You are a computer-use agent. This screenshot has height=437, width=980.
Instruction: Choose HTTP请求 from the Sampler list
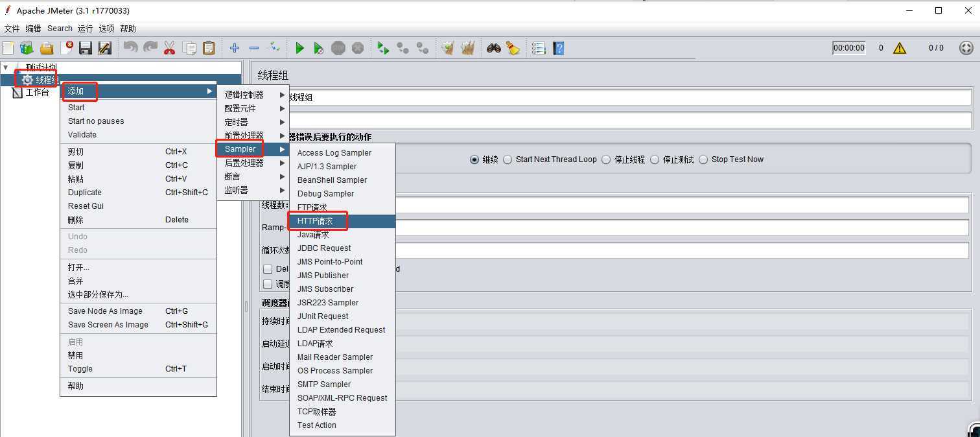(343, 221)
